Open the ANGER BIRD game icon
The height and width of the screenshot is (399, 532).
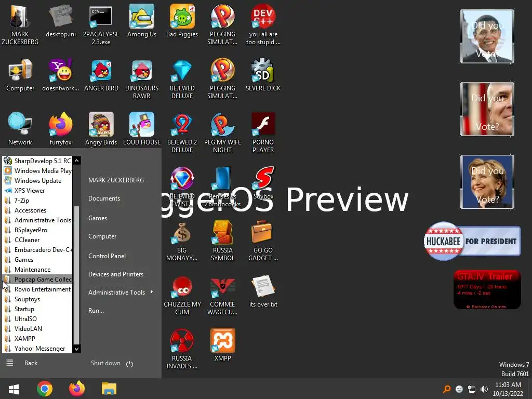tap(101, 75)
